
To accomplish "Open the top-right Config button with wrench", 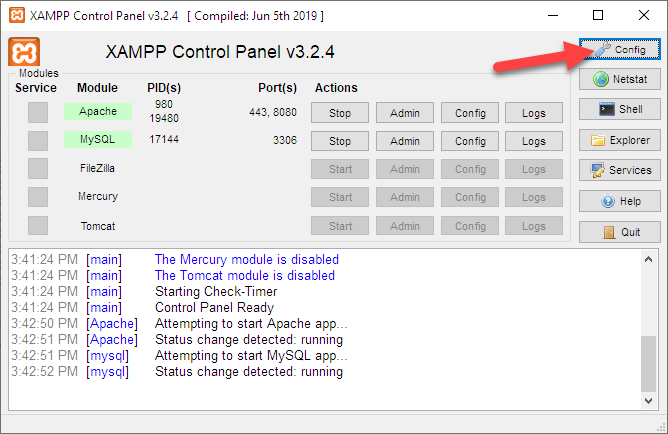I will tap(619, 49).
